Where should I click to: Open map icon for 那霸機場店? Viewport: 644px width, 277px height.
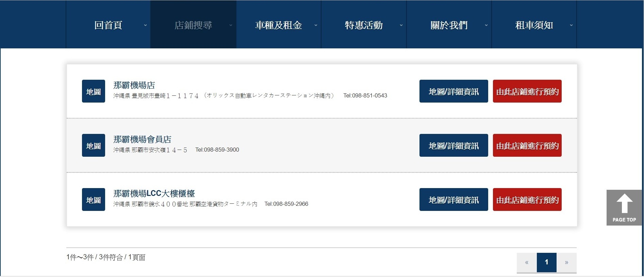pos(93,91)
